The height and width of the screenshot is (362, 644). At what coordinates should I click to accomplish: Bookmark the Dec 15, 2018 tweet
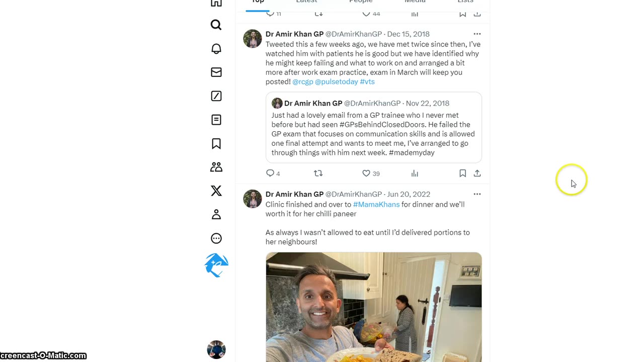pyautogui.click(x=462, y=173)
